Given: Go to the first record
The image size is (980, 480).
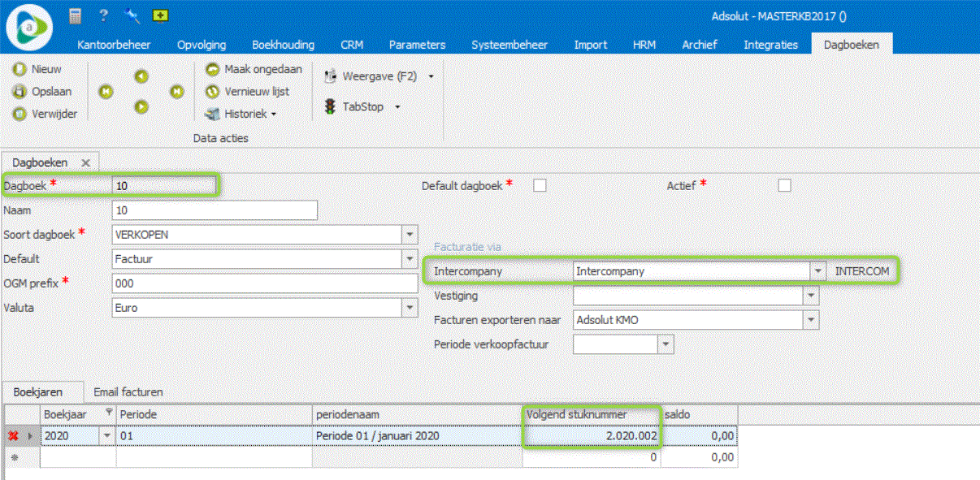Looking at the screenshot, I should click(x=106, y=92).
